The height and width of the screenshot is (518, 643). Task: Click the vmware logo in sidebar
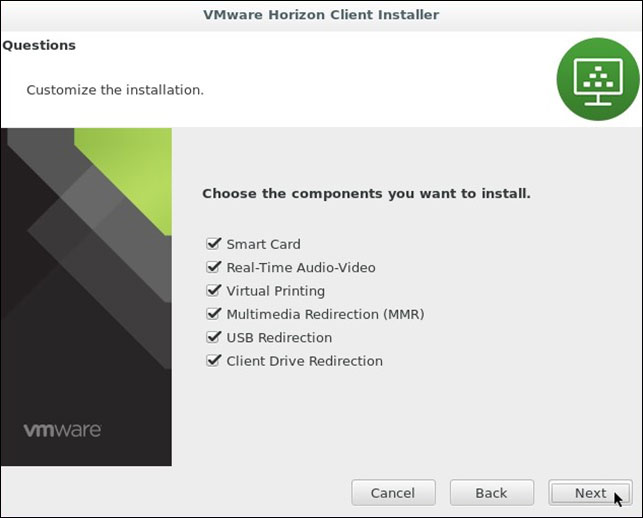(x=62, y=430)
